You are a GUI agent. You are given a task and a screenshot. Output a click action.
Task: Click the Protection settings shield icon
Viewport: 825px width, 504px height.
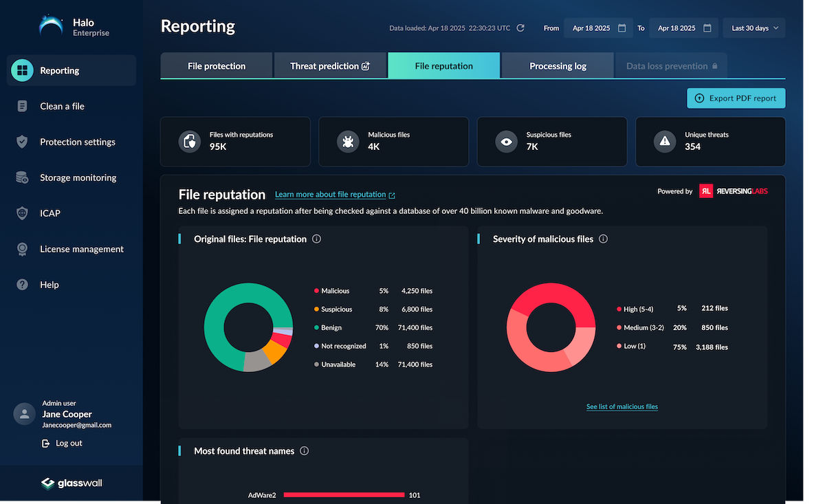coord(23,142)
